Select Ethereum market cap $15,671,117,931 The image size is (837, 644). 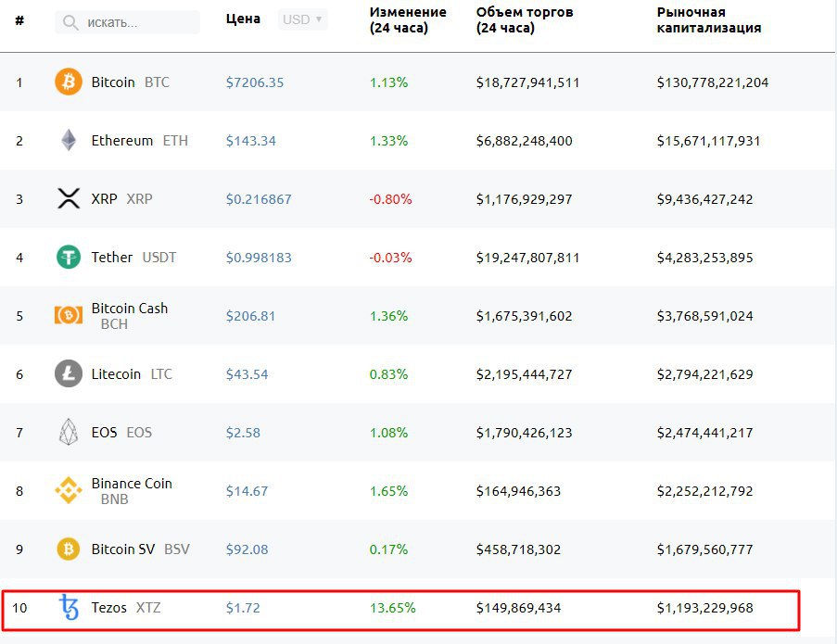click(x=708, y=141)
